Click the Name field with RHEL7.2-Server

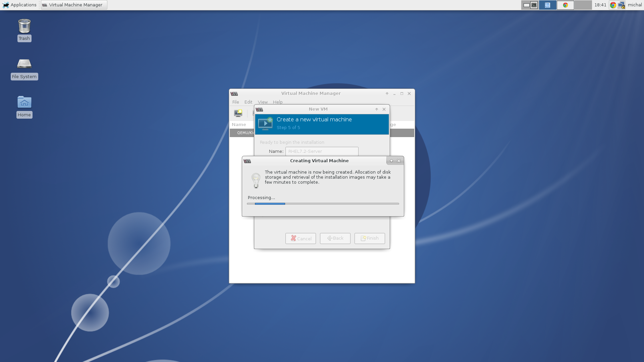click(322, 151)
